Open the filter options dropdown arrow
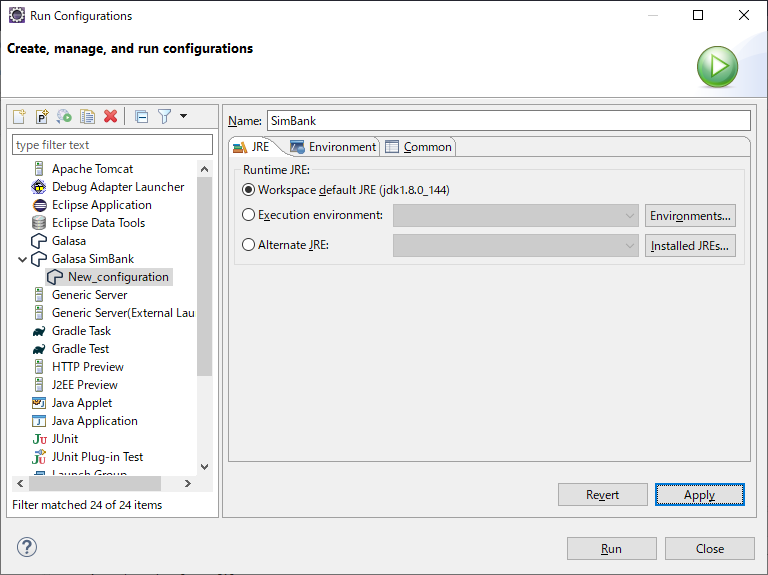Image resolution: width=768 pixels, height=575 pixels. (184, 116)
